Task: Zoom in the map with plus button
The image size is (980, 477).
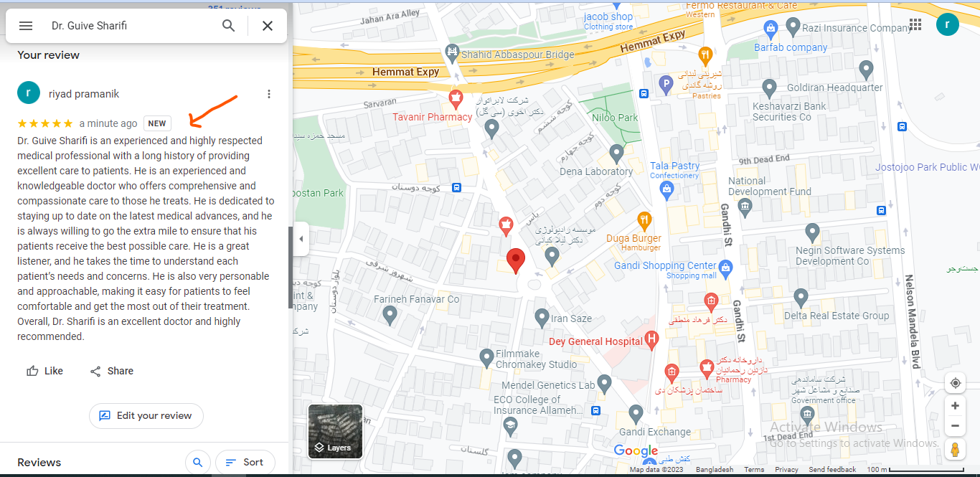Action: click(x=955, y=406)
